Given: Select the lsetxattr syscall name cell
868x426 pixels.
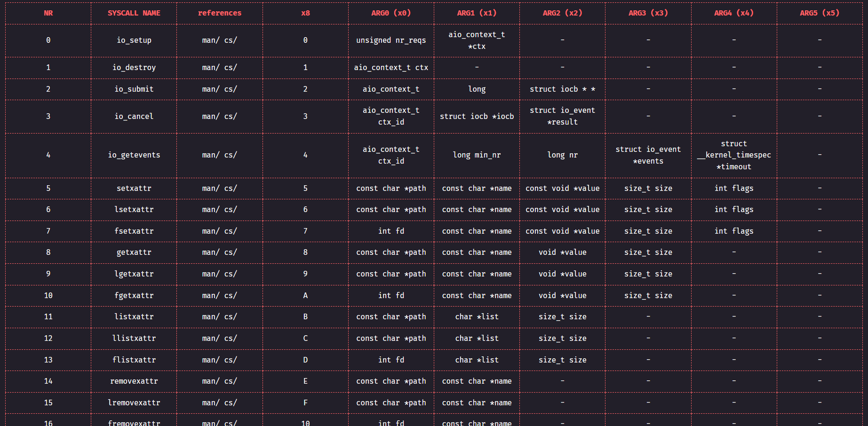Looking at the screenshot, I should click(134, 210).
